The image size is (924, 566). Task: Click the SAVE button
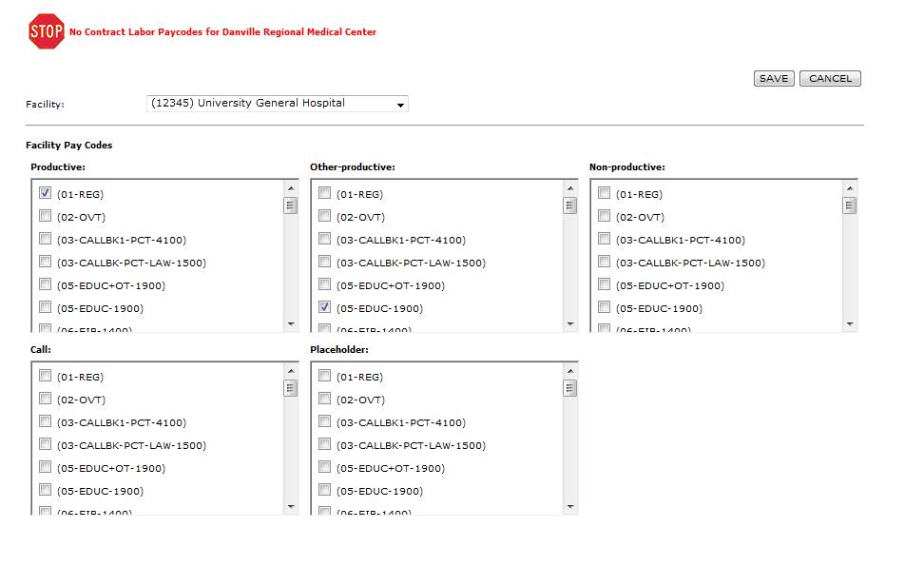[773, 78]
